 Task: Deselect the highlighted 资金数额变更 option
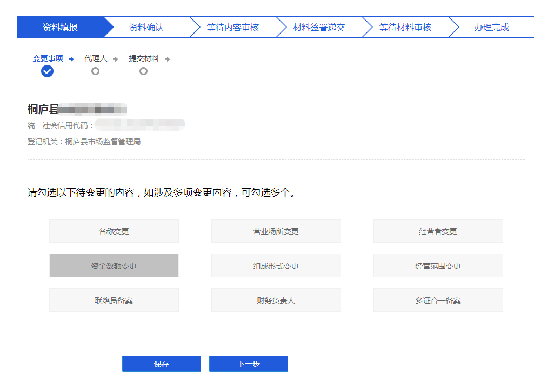click(x=114, y=265)
